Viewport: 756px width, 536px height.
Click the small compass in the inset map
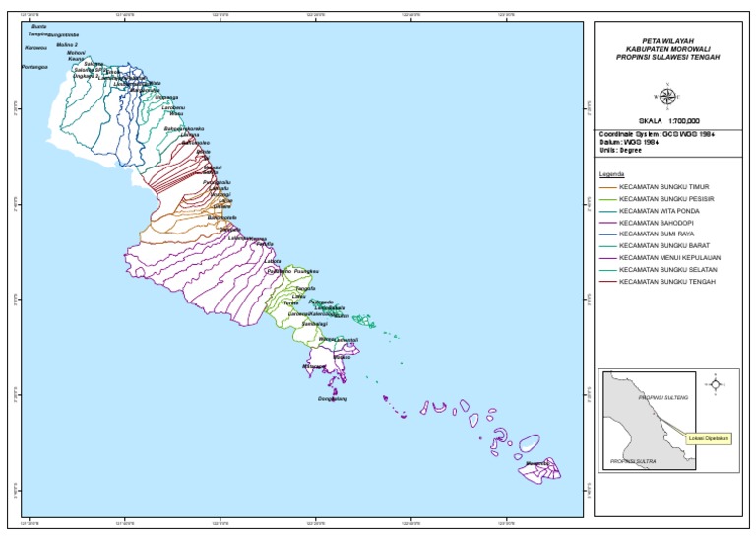click(715, 384)
